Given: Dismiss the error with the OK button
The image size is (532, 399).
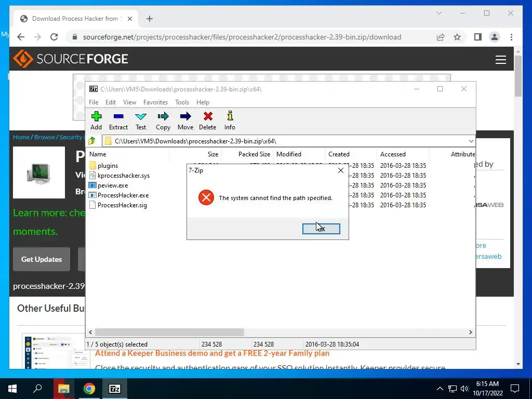Looking at the screenshot, I should tap(321, 229).
